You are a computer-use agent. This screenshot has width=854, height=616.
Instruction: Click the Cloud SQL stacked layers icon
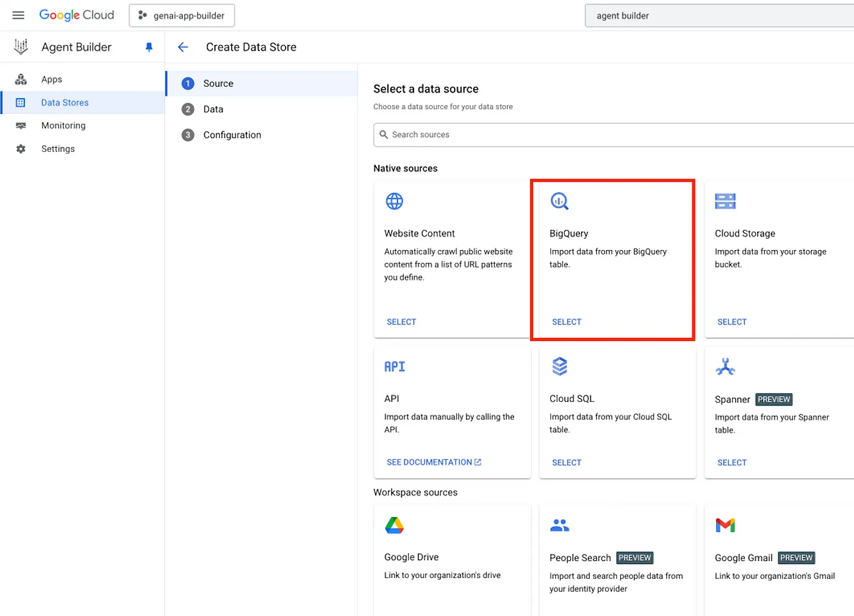559,367
